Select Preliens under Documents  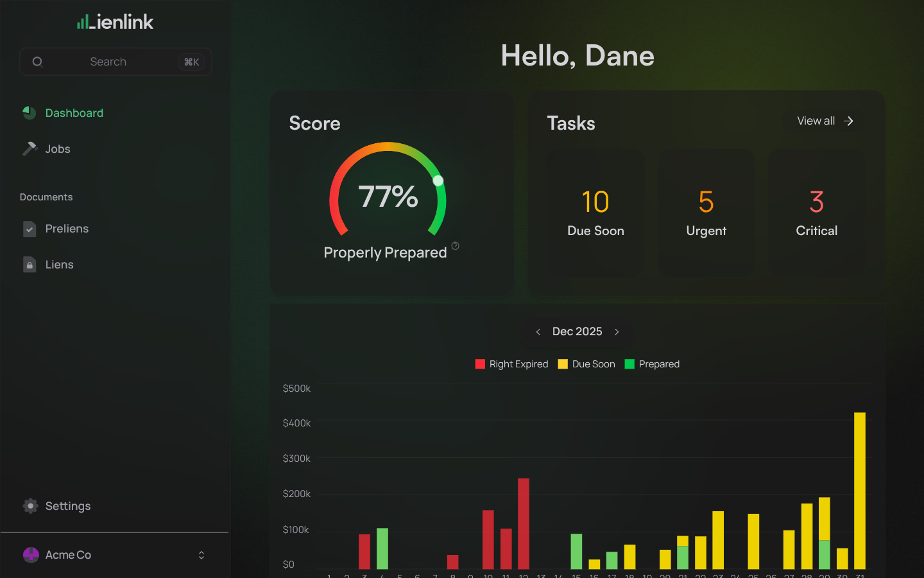[66, 229]
